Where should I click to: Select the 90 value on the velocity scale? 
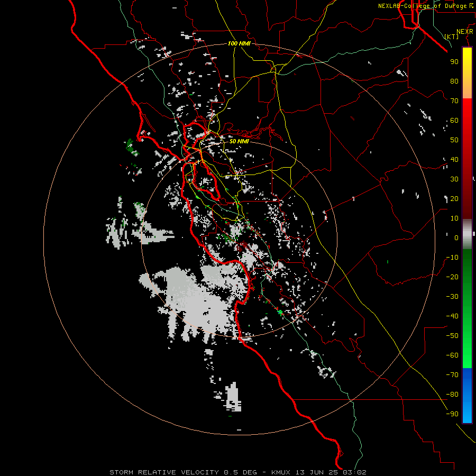(454, 62)
